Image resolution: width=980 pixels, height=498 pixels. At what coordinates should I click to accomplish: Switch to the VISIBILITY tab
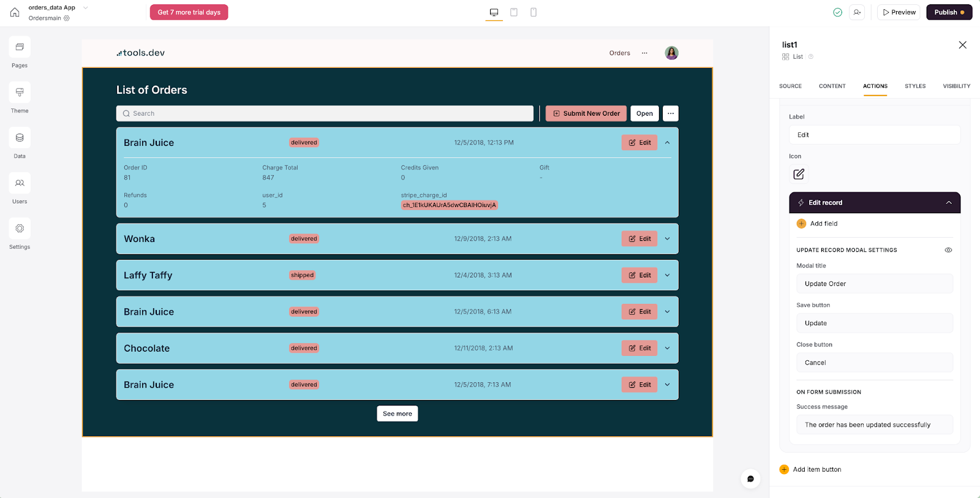coord(957,86)
